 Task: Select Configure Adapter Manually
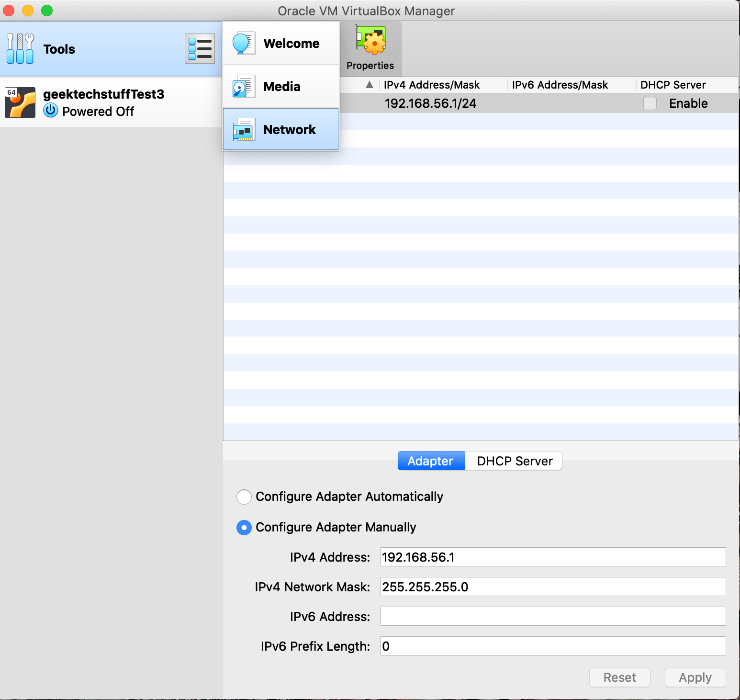tap(244, 528)
